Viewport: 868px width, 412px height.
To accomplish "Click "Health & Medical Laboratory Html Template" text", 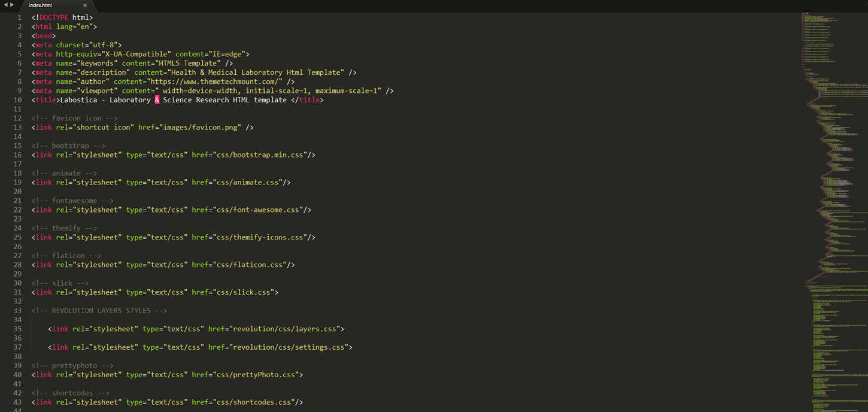I will [256, 72].
